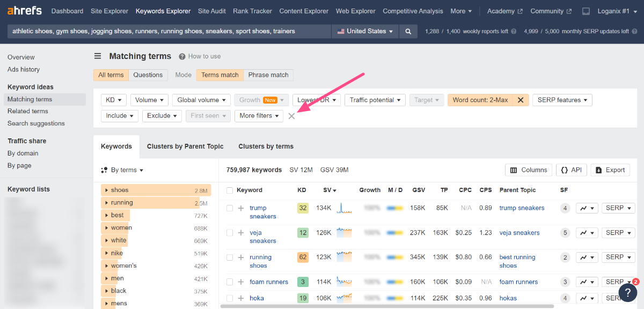Add running shoes keyword with plus icon
644x309 pixels.
coord(241,257)
